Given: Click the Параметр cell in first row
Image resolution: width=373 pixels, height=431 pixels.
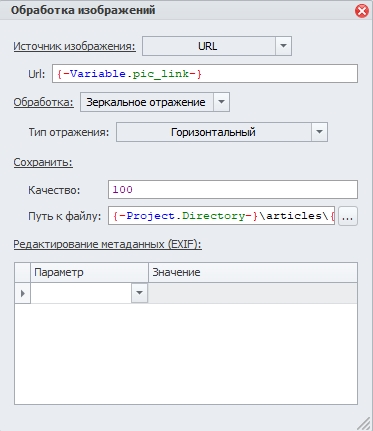Looking at the screenshot, I should (x=81, y=293).
